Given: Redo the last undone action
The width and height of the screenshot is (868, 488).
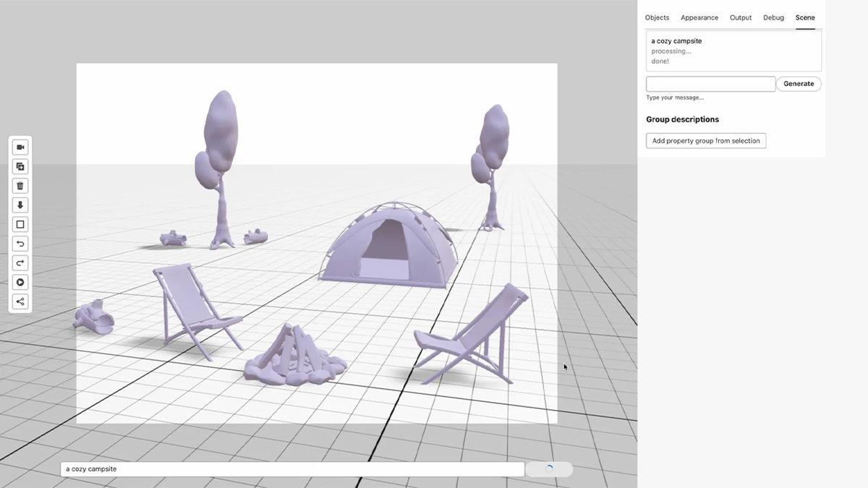Looking at the screenshot, I should pos(20,263).
